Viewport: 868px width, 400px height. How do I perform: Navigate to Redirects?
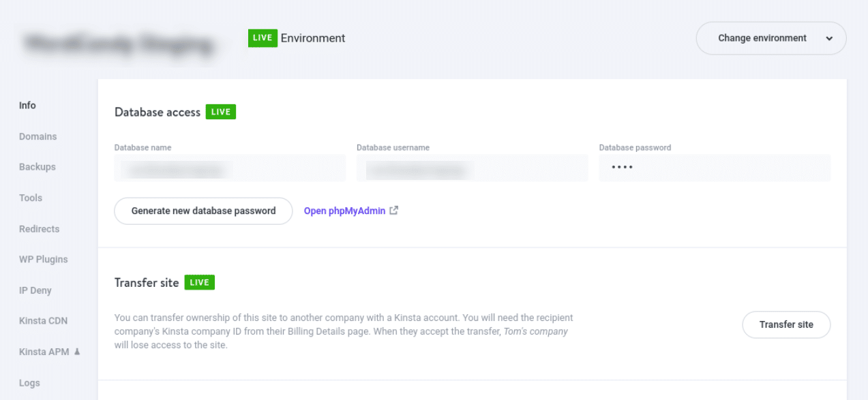click(x=39, y=229)
